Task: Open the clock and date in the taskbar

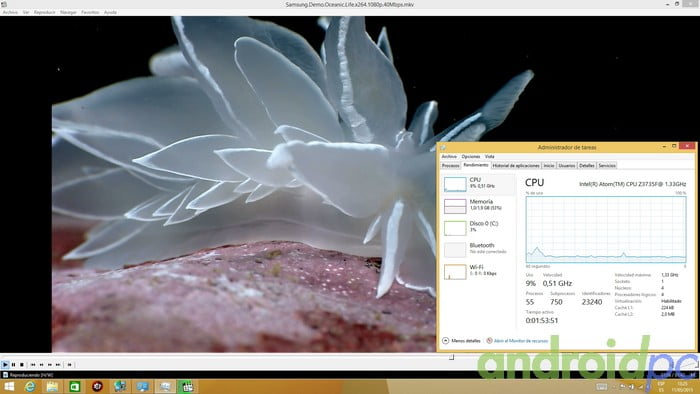Action: (682, 387)
